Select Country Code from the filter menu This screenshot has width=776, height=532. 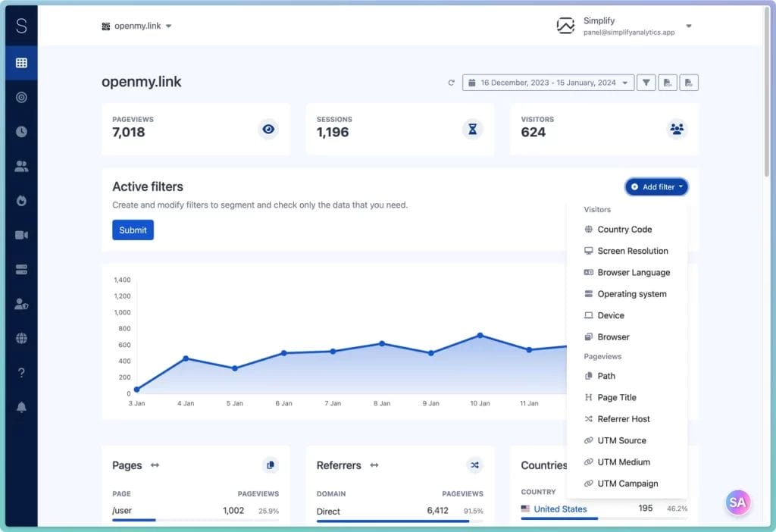(x=624, y=229)
